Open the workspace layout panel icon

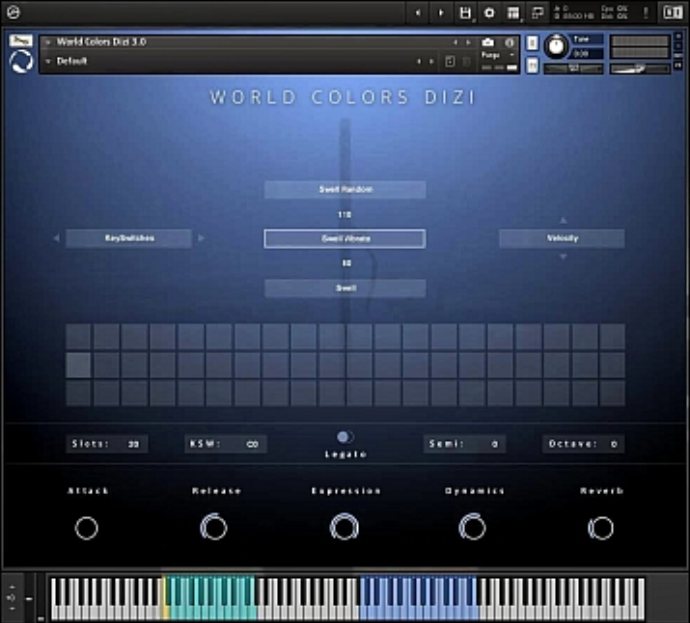tap(513, 13)
